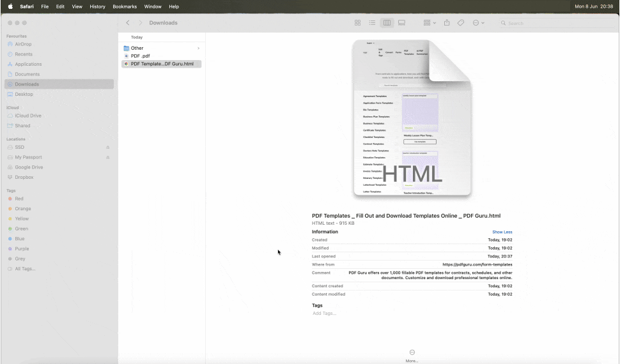Screen dimensions: 620x364
Task: Click Show Less in Information
Action: pos(502,232)
